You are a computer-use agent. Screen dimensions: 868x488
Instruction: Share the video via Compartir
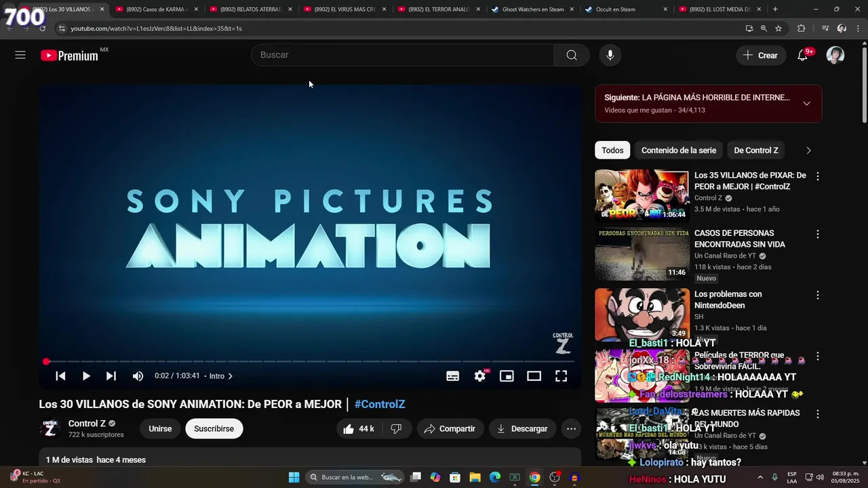pyautogui.click(x=450, y=429)
